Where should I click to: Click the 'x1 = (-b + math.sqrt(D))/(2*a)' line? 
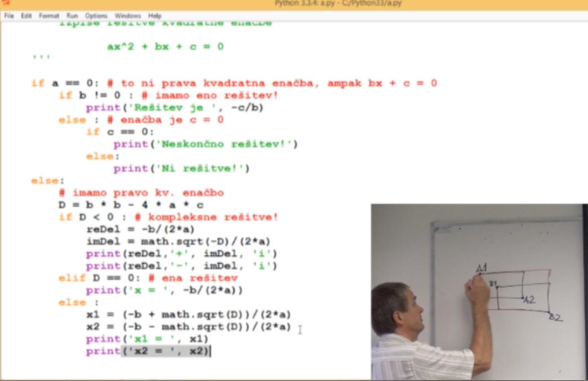[x=188, y=315]
